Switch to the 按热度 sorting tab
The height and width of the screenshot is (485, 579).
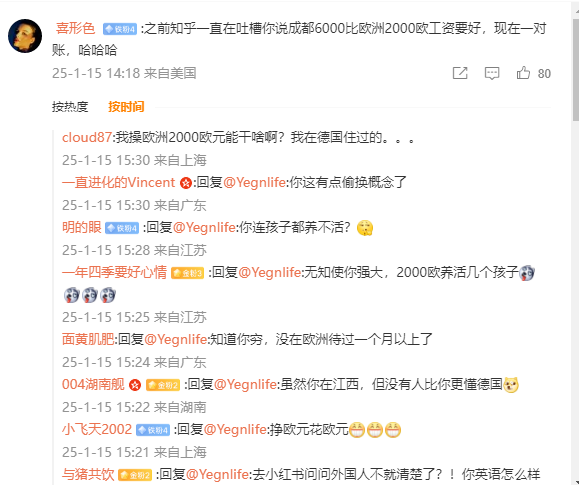(x=70, y=107)
